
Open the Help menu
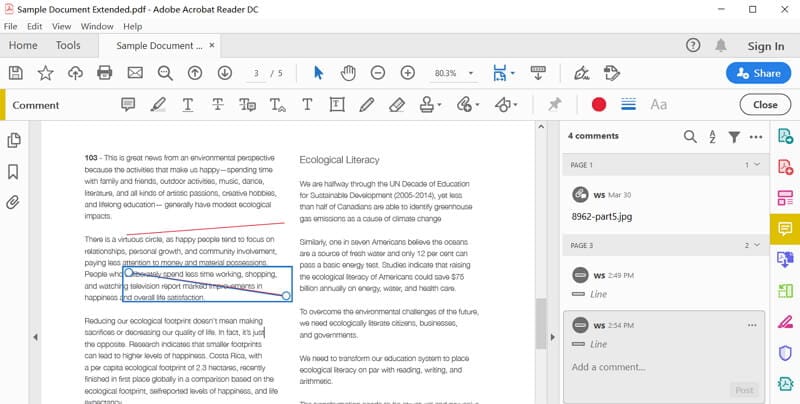tap(133, 27)
